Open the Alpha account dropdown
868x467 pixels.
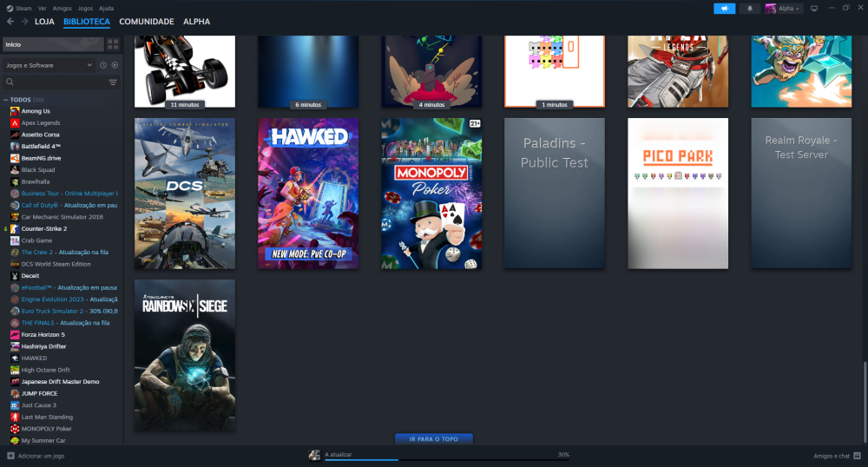pos(785,8)
